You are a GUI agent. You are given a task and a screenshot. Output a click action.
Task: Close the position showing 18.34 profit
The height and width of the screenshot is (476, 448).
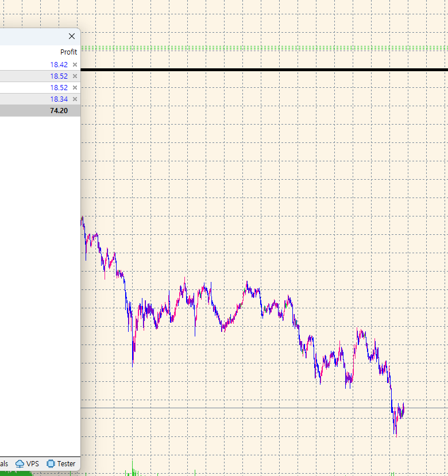tap(75, 99)
